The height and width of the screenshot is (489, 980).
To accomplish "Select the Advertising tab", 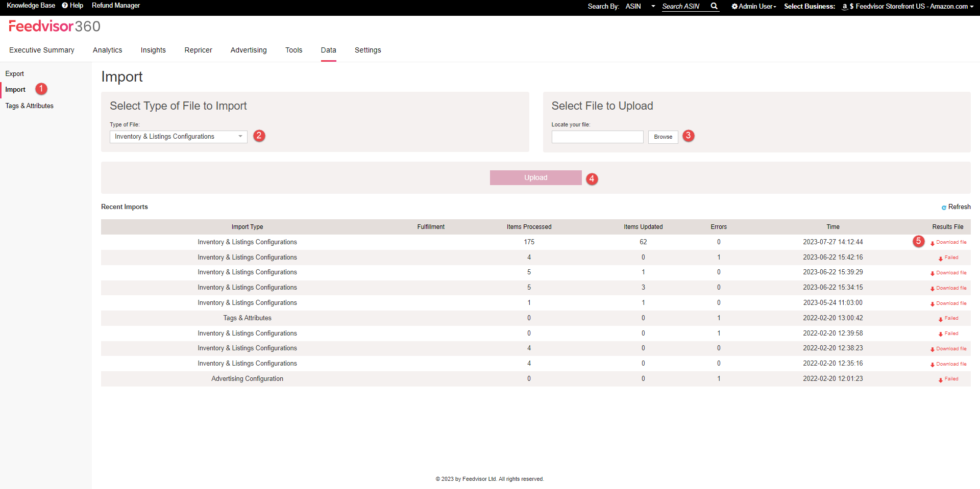I will click(249, 50).
